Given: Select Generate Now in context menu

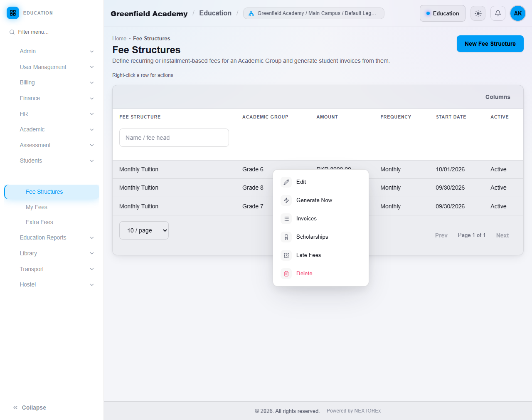Looking at the screenshot, I should pyautogui.click(x=321, y=200).
